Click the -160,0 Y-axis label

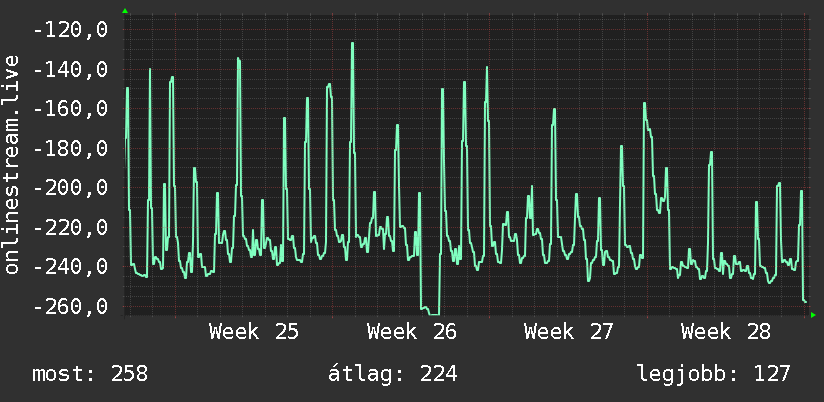[70, 109]
